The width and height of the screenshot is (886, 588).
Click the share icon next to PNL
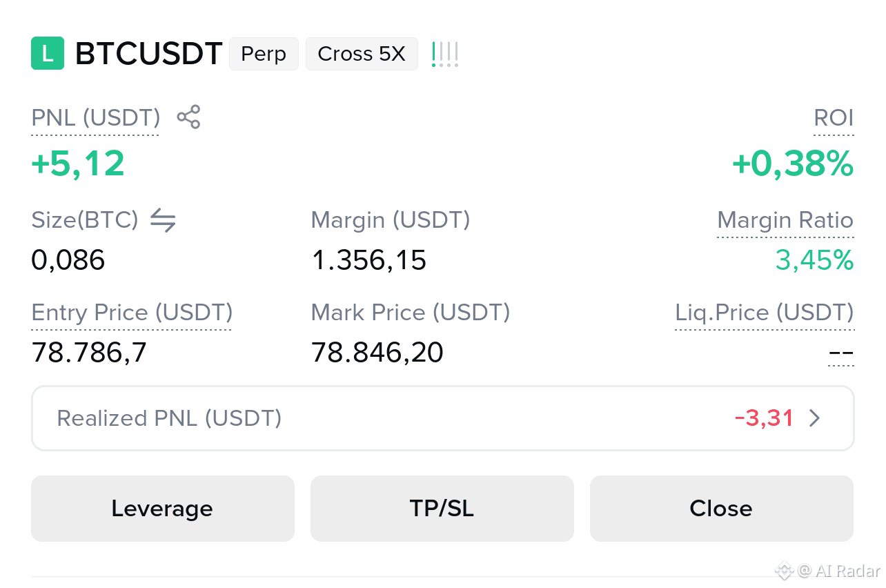coord(188,117)
